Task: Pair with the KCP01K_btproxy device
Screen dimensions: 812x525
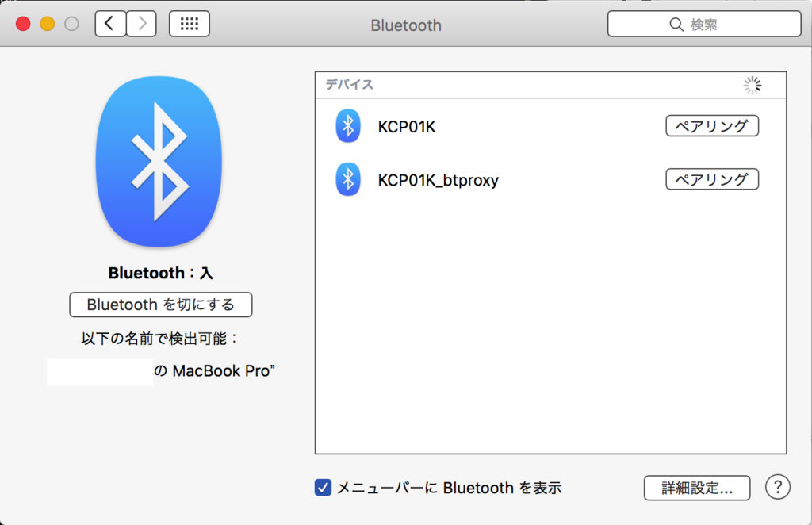Action: 712,179
